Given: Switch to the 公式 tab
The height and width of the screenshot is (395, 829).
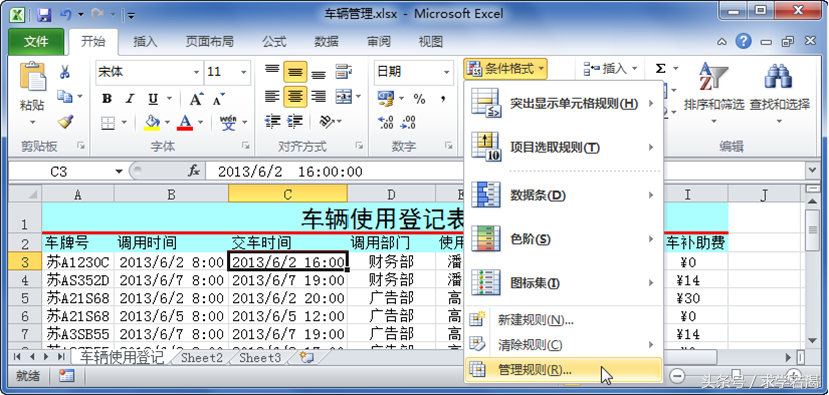Looking at the screenshot, I should [274, 42].
